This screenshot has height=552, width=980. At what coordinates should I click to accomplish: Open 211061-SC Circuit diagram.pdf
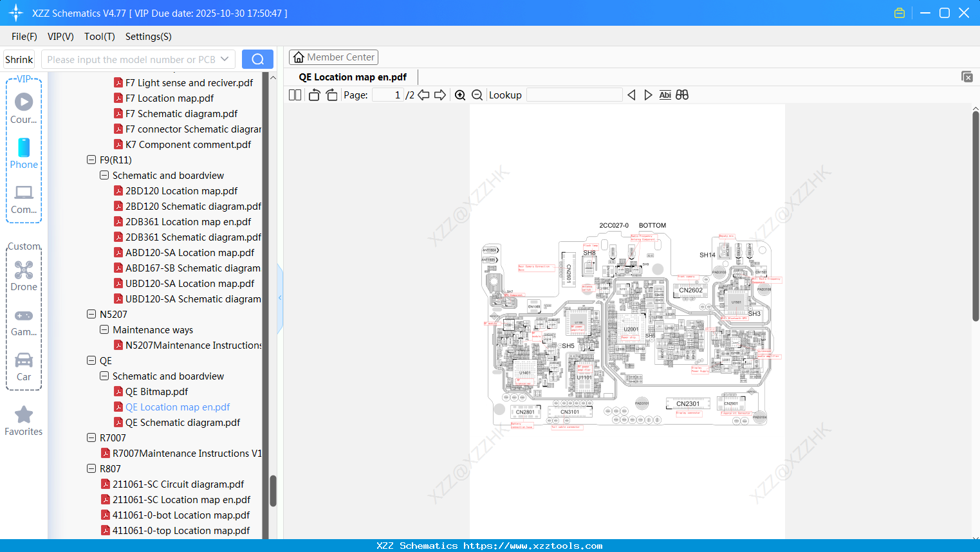click(172, 484)
